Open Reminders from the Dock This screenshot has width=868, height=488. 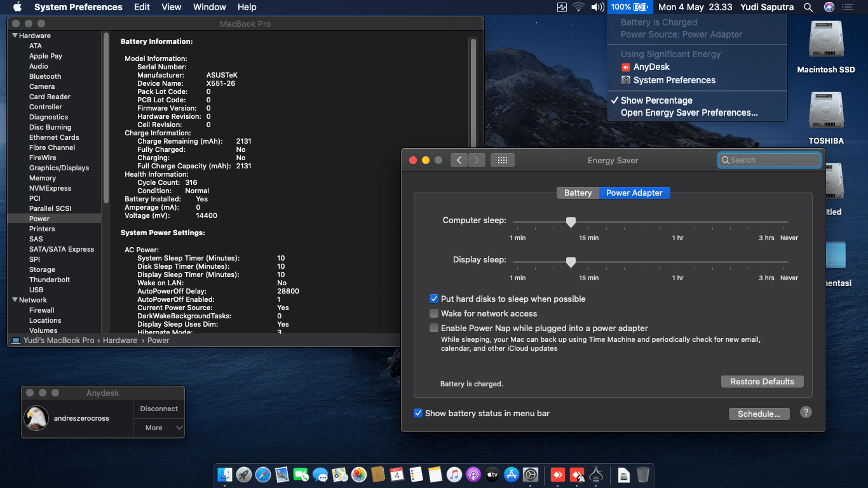[416, 475]
